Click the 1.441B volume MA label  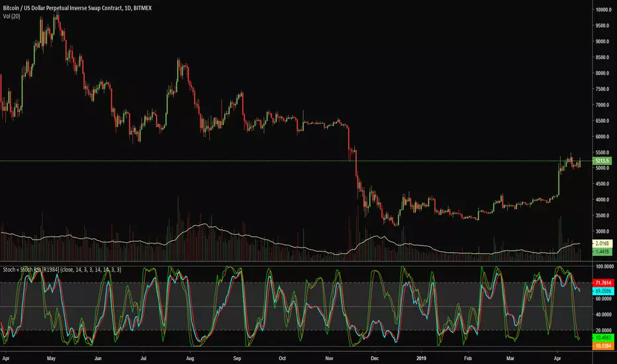(x=602, y=251)
